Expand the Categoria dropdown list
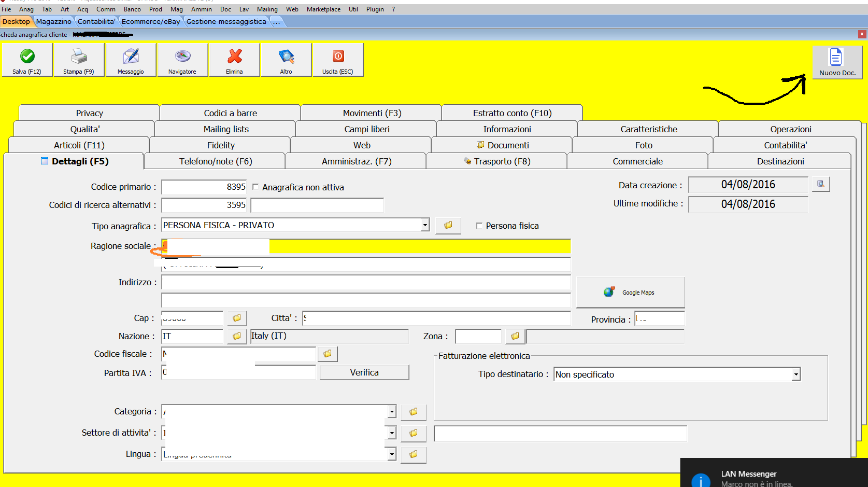Viewport: 868px width, 487px height. click(392, 412)
